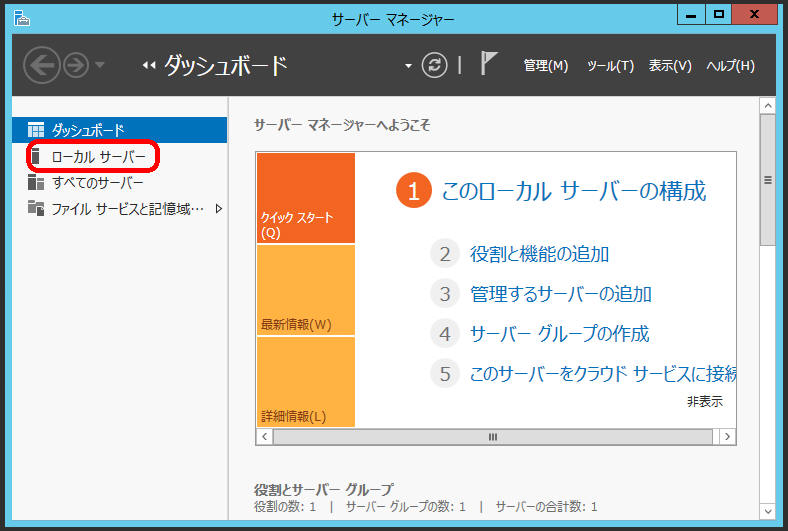Click the Local Server icon in sidebar
This screenshot has height=531, width=788.
(x=36, y=157)
